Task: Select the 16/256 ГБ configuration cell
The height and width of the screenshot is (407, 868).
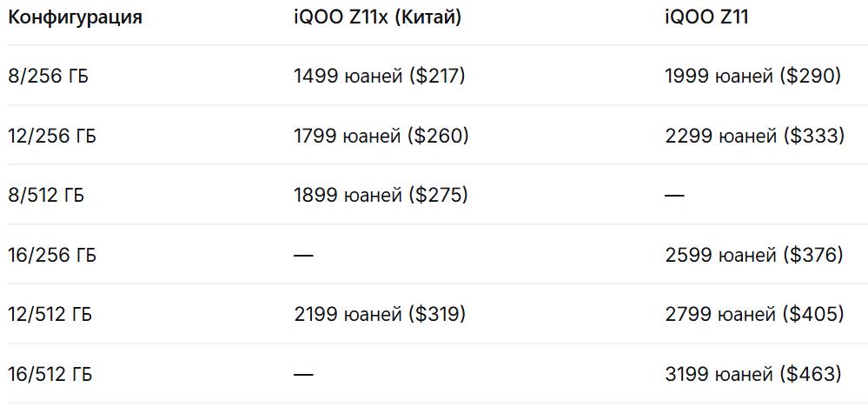Action: (x=52, y=256)
